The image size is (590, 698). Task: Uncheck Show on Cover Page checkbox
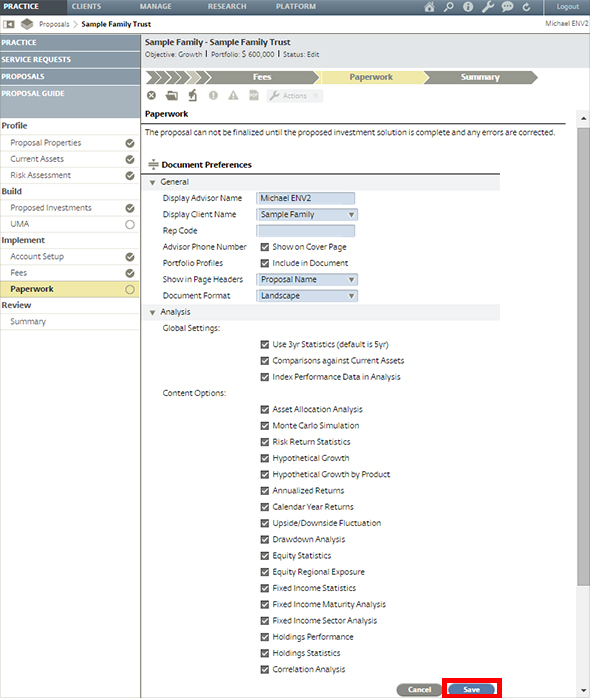[x=265, y=247]
